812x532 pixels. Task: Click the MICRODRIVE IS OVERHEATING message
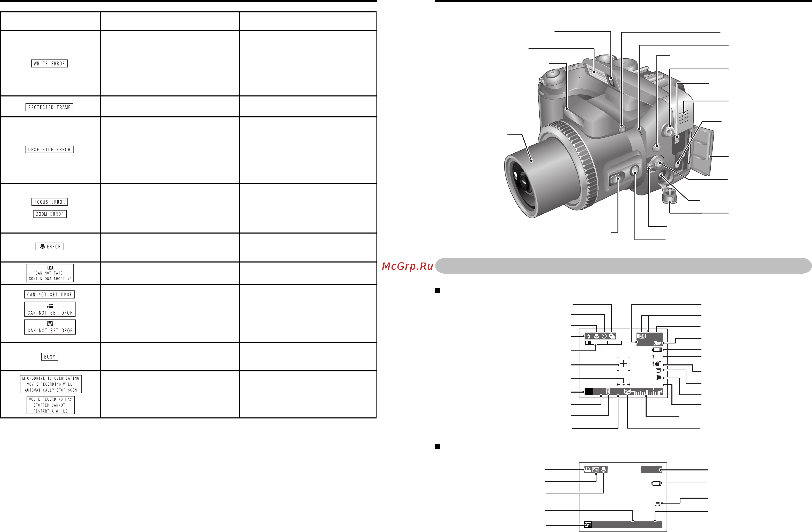pos(51,384)
